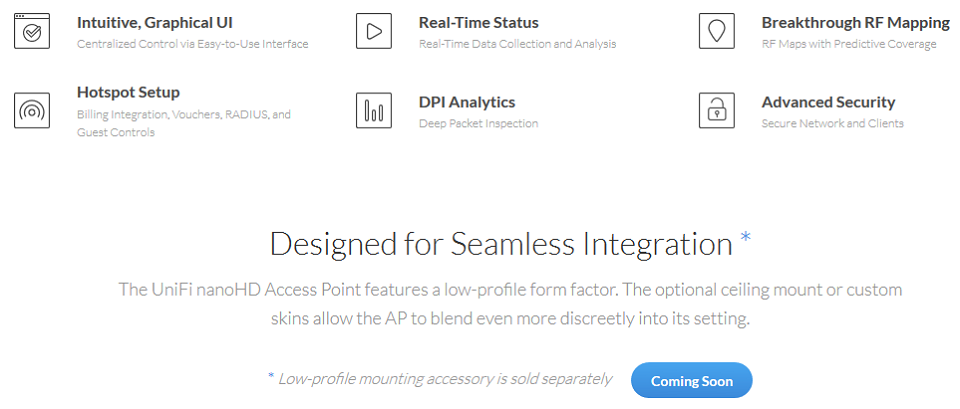Screen dimensions: 960x409
Task: Click the "Deep Packet Inspection" description
Action: point(479,123)
